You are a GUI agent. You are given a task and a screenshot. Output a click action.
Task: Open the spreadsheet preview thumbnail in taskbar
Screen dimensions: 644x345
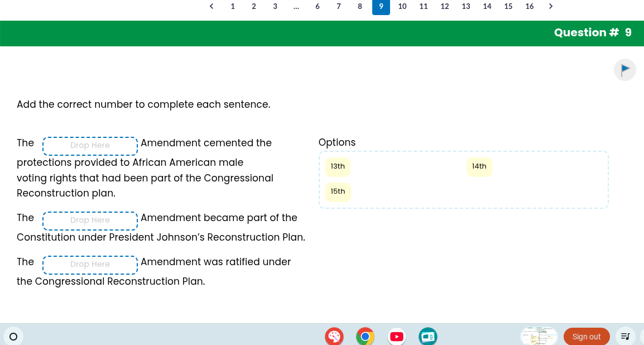[x=539, y=336]
